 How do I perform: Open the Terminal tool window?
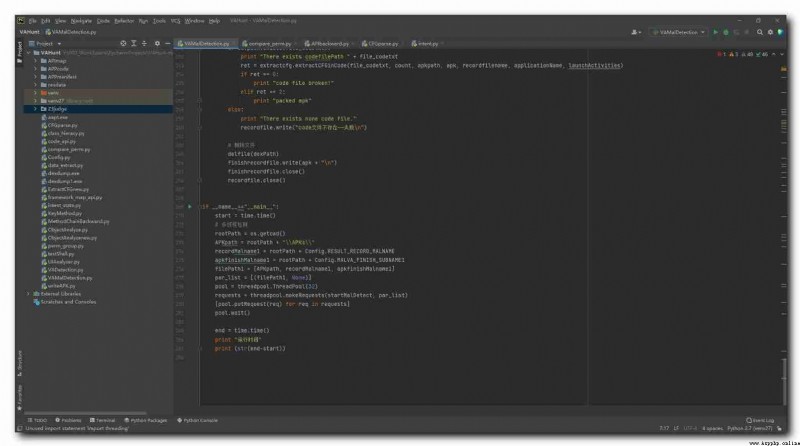pos(103,420)
